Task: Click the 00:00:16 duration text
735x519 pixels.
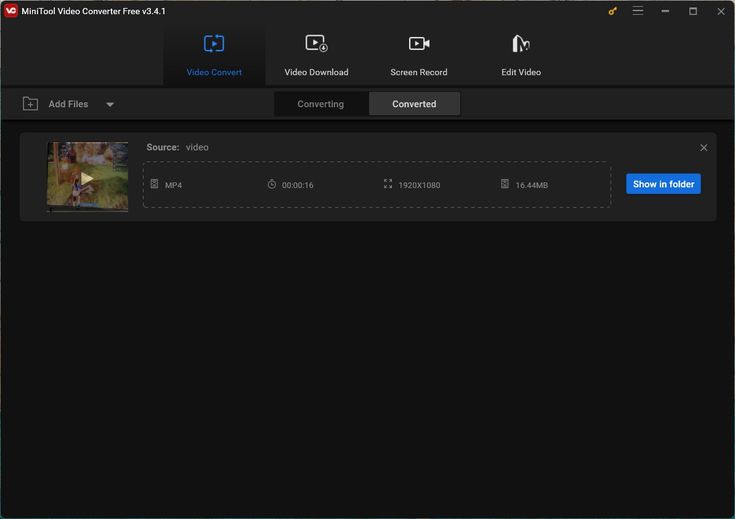Action: pyautogui.click(x=298, y=185)
